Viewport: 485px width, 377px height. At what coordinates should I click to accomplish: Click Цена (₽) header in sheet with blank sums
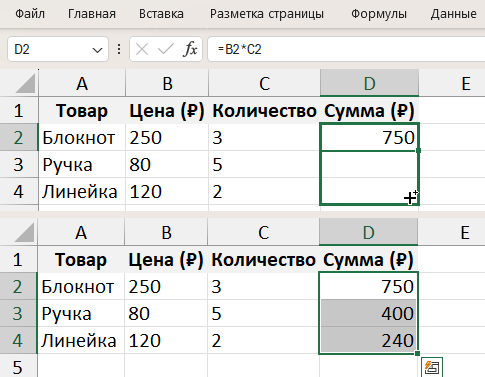point(167,110)
